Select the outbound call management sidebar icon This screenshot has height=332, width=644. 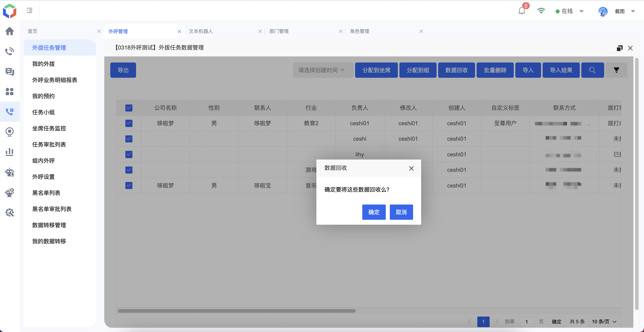(x=9, y=112)
